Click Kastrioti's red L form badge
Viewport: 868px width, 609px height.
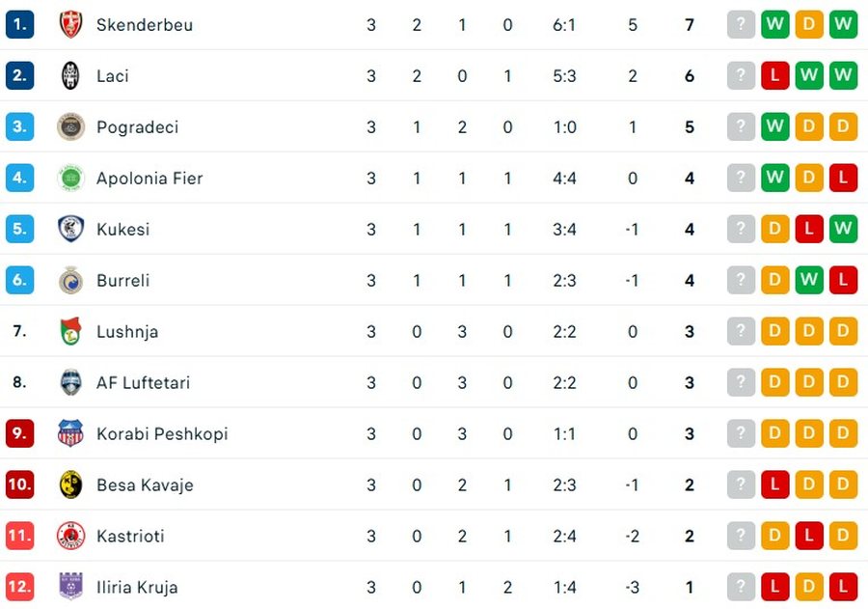[x=809, y=536]
